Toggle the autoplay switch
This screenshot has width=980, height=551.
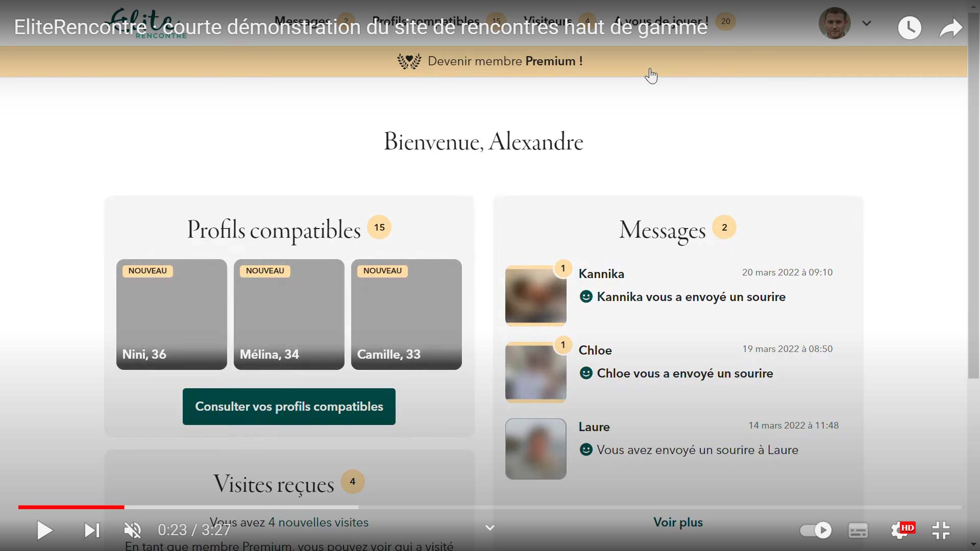tap(816, 531)
